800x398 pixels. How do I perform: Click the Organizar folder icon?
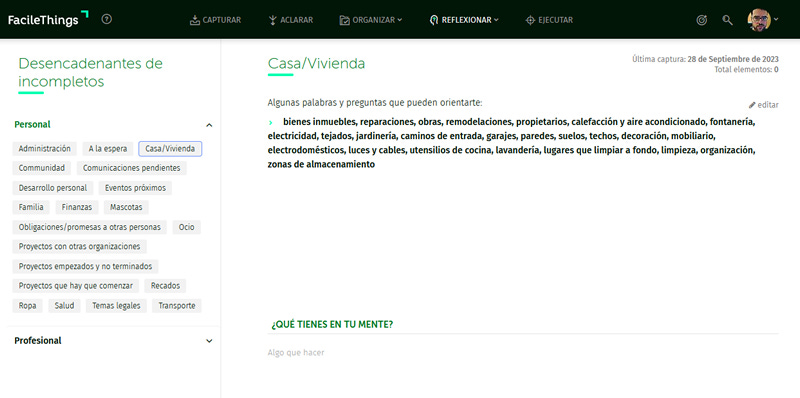click(x=344, y=20)
